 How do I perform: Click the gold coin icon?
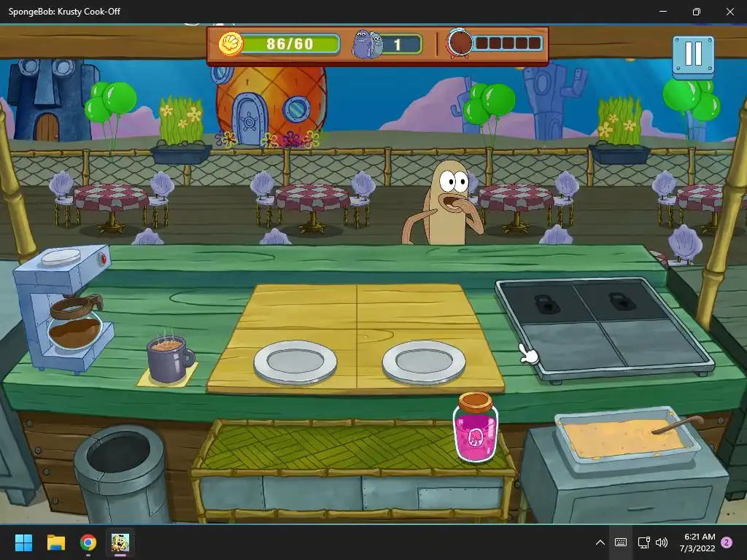(x=231, y=44)
